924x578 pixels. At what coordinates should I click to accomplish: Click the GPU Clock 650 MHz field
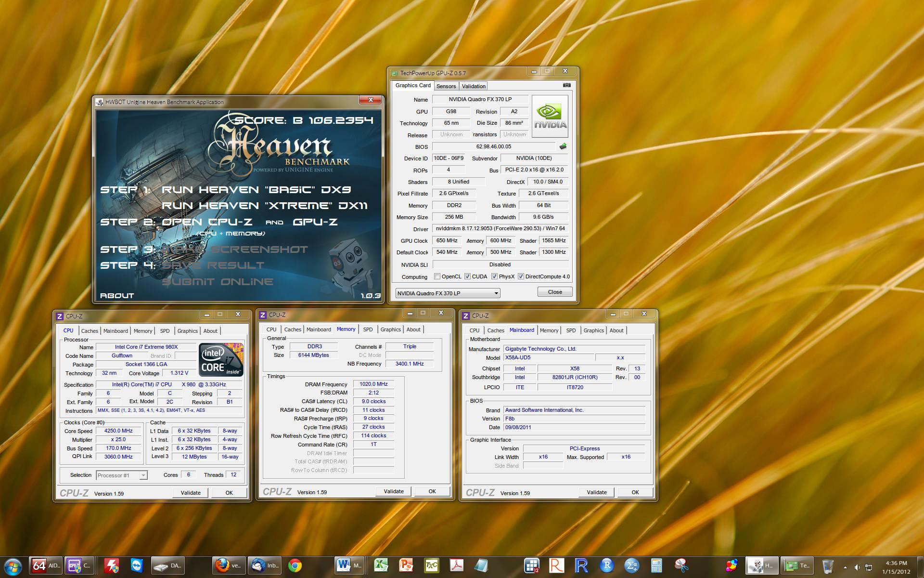[447, 240]
